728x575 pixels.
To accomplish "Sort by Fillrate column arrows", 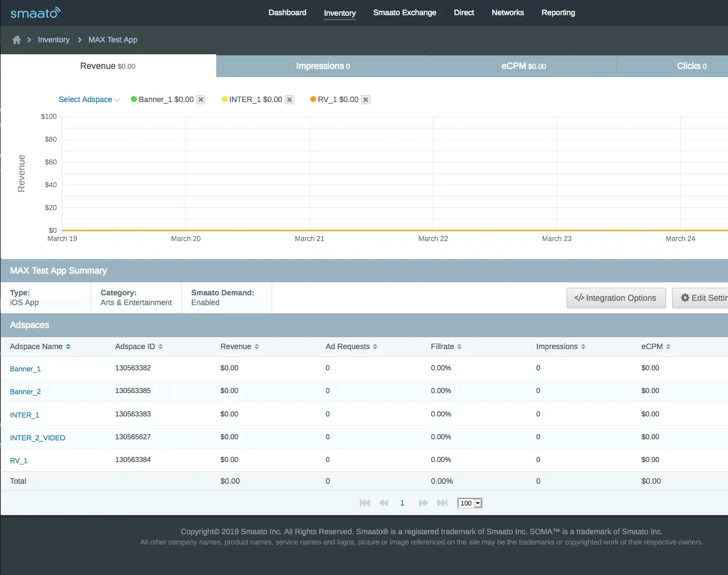I will [459, 346].
